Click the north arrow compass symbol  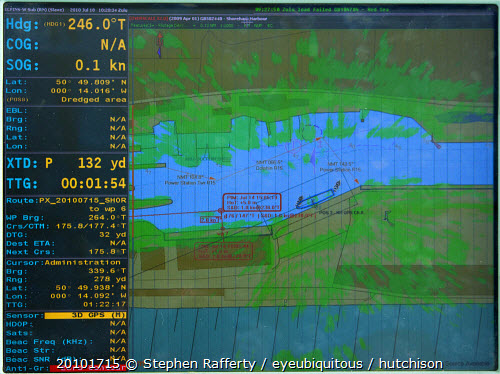160,45
